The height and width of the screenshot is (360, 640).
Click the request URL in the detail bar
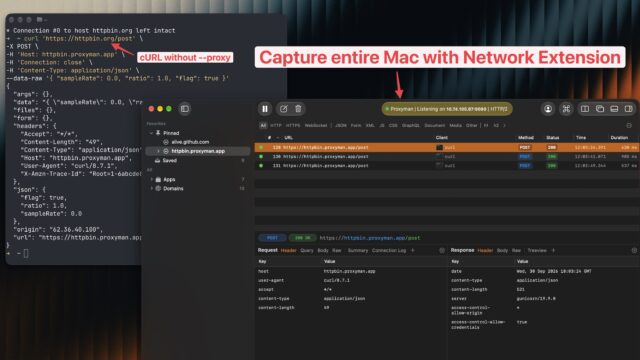(370, 238)
